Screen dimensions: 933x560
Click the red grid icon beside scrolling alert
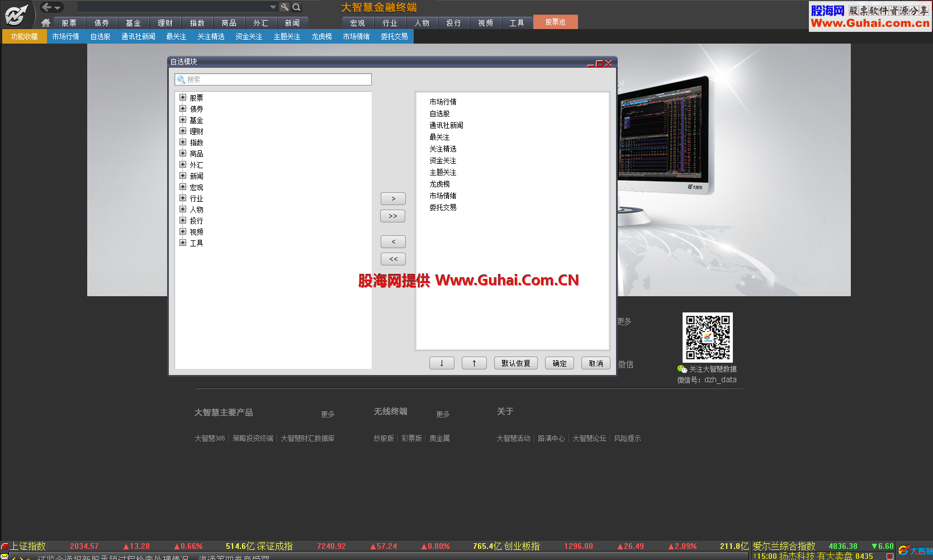click(889, 556)
